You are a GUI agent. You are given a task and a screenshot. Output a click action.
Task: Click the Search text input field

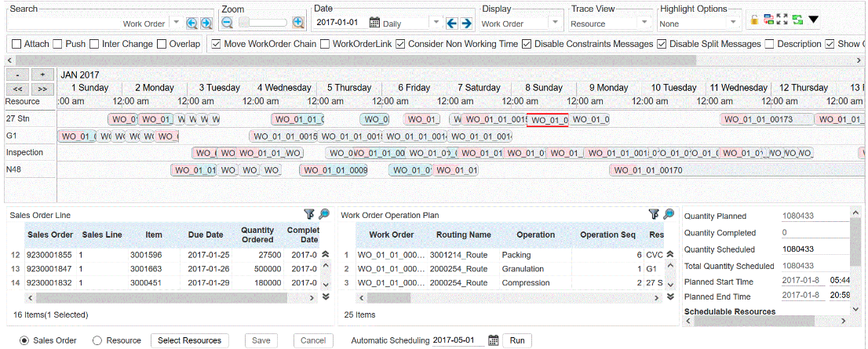pos(65,24)
